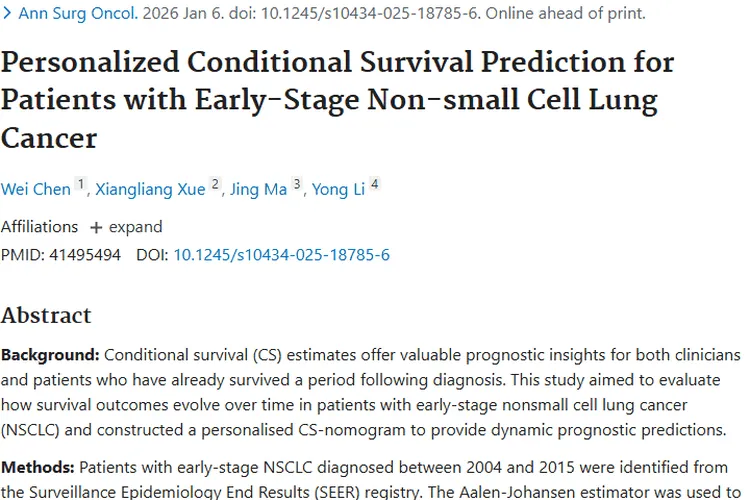Open author Wei Chen's link
Screen dimensions: 750x500
point(36,189)
